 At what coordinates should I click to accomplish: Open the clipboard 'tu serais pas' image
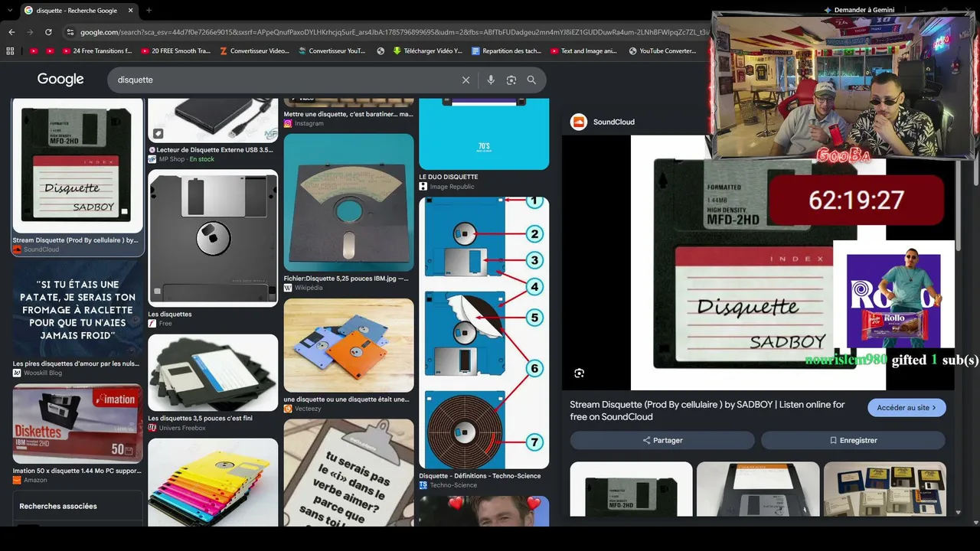[348, 472]
